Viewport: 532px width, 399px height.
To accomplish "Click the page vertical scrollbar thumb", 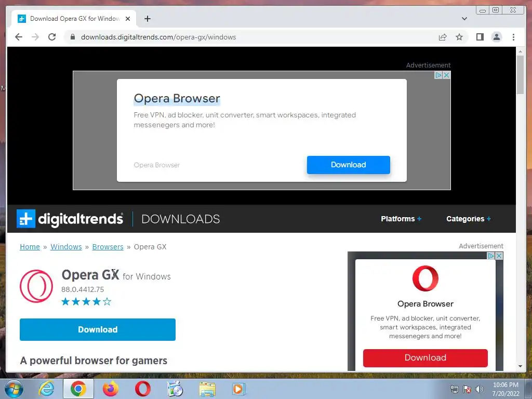I will pyautogui.click(x=520, y=75).
